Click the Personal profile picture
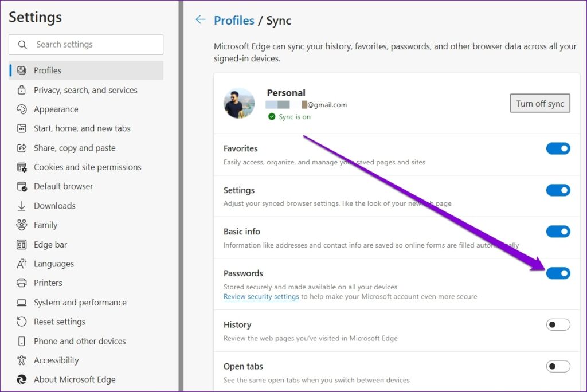Viewport: 587px width, 392px height. coord(238,103)
